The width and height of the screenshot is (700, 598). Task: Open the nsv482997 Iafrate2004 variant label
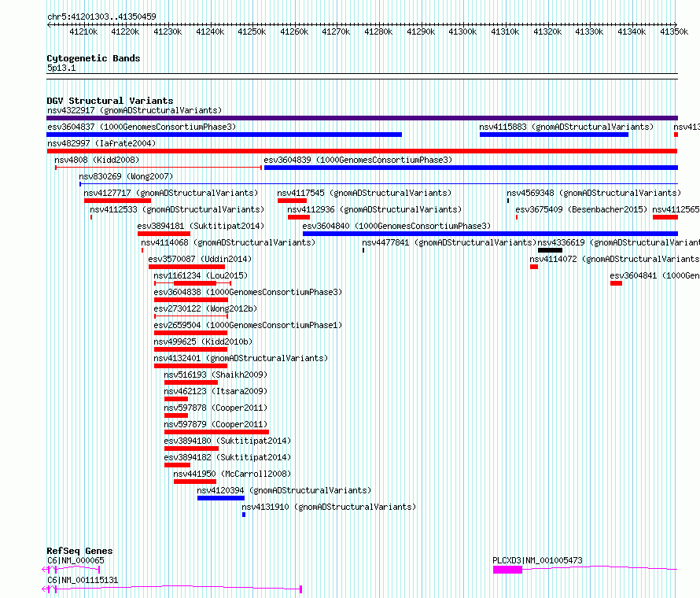click(101, 143)
